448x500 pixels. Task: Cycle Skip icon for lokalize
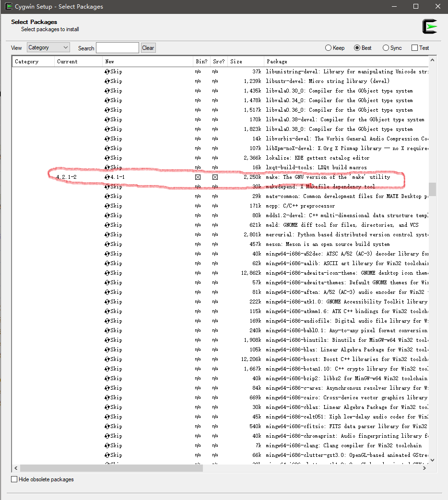[x=107, y=158]
